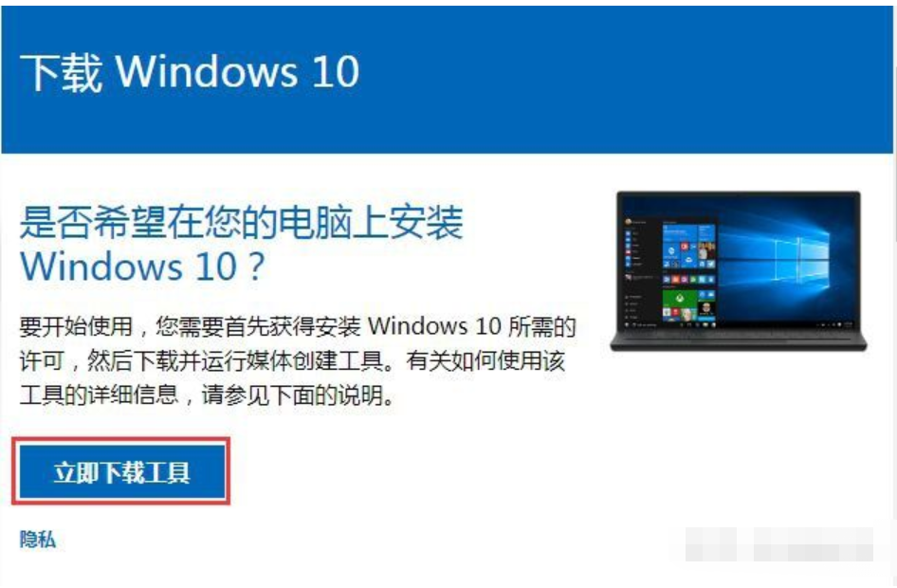Image resolution: width=897 pixels, height=588 pixels.
Task: Click the 立即下载工具 download button
Action: (x=121, y=472)
